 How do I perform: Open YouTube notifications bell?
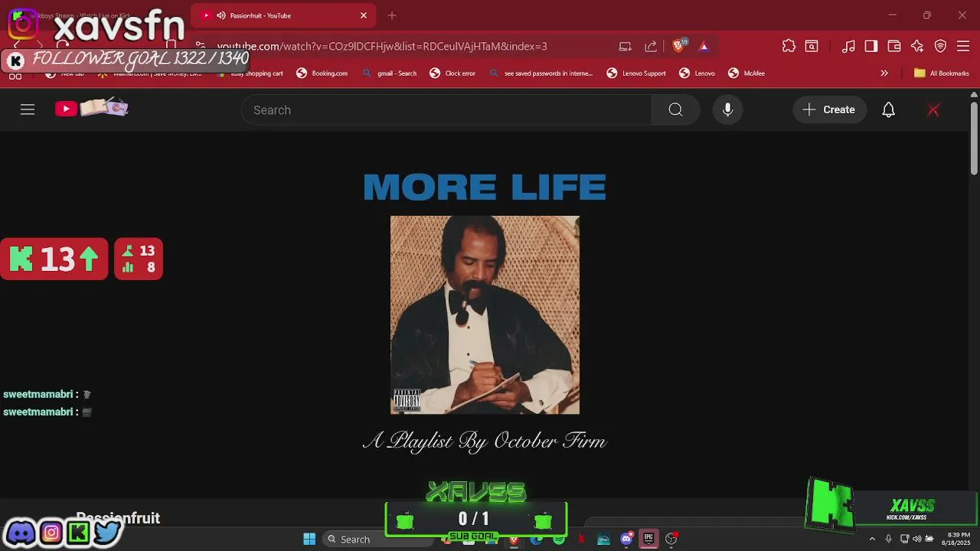click(x=888, y=109)
